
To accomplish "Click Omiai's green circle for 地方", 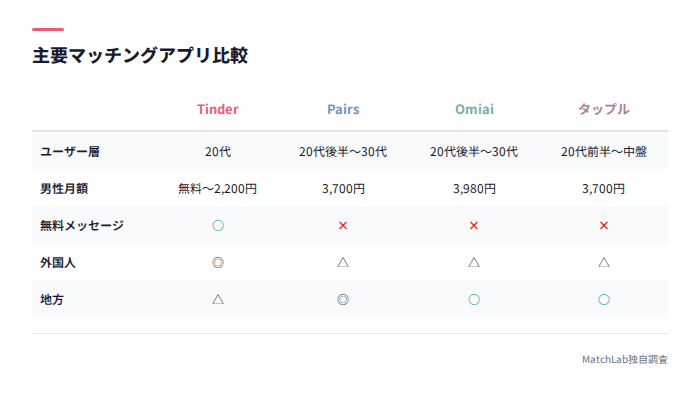I will click(x=474, y=300).
